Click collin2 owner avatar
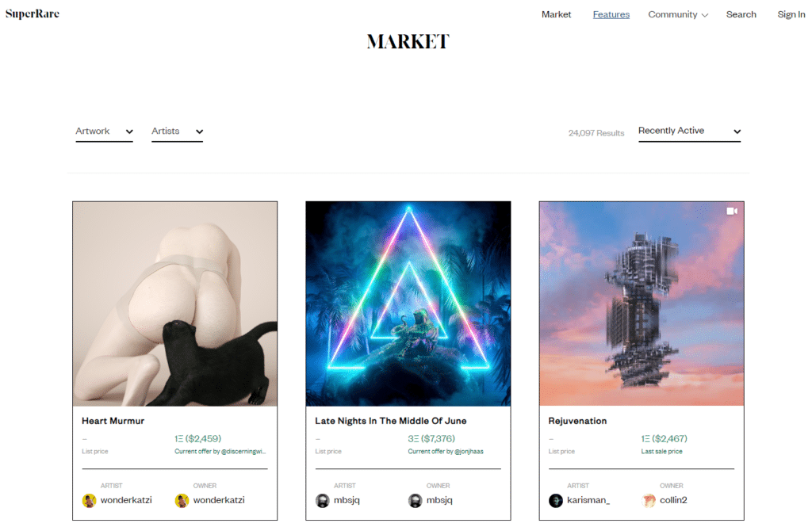This screenshot has width=812, height=527. pyautogui.click(x=649, y=501)
